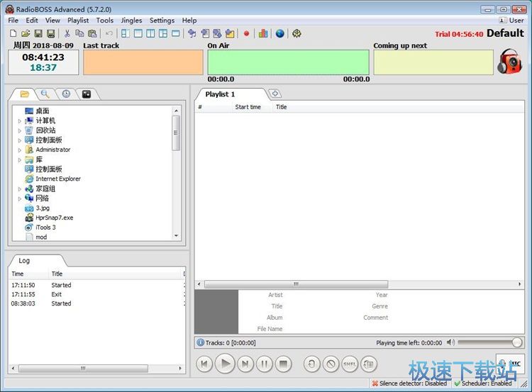Add a new playlist tab with plus button
Image resolution: width=532 pixels, height=392 pixels.
(275, 94)
